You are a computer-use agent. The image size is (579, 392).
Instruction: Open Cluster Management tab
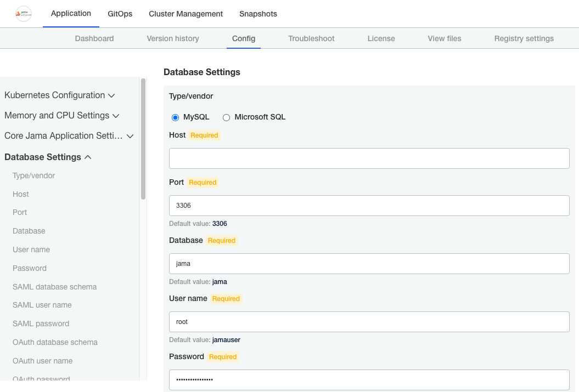pos(185,14)
